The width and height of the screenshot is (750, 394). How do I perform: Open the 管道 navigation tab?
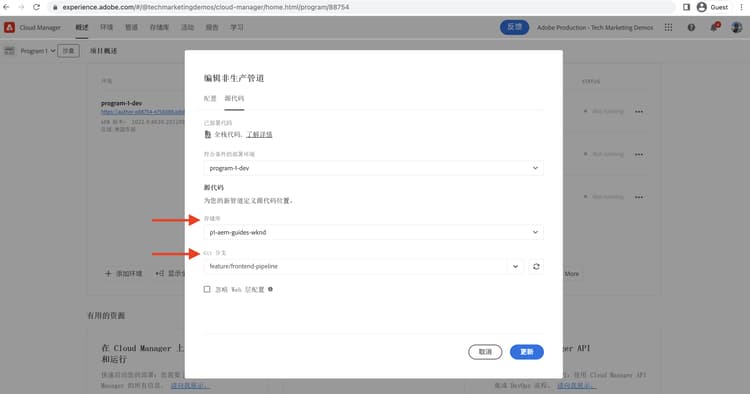coord(132,27)
